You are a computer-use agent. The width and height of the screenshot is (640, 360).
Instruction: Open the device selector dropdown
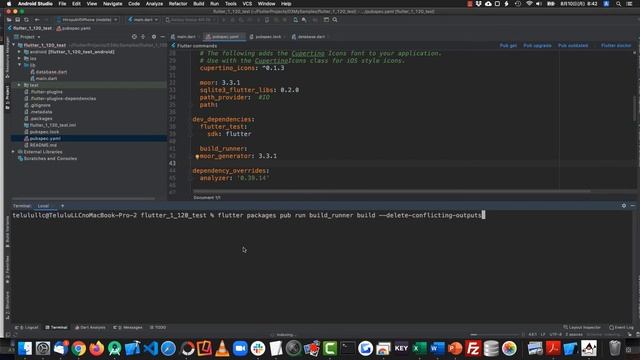click(x=87, y=20)
